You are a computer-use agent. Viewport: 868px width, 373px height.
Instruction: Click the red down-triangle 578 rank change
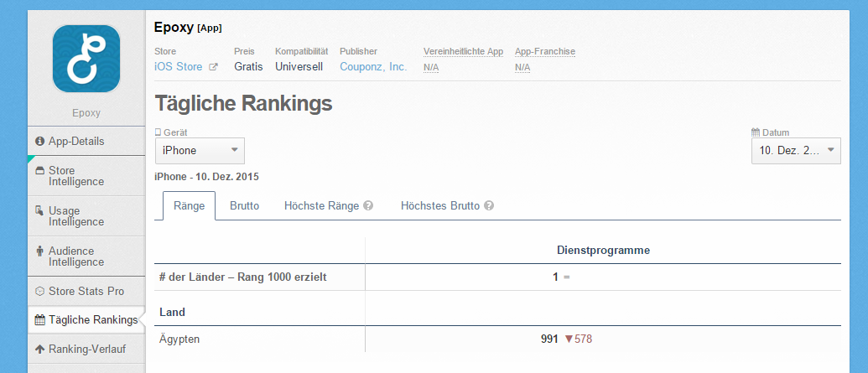pyautogui.click(x=578, y=339)
